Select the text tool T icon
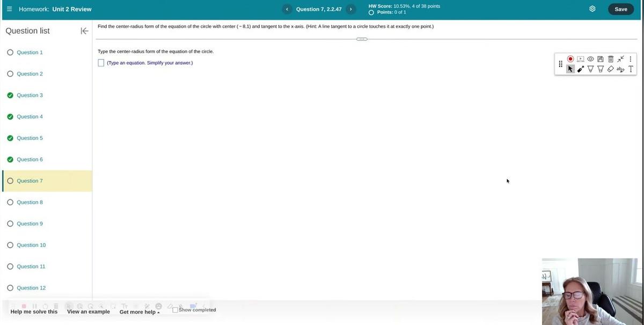Image resolution: width=644 pixels, height=325 pixels. pos(631,69)
